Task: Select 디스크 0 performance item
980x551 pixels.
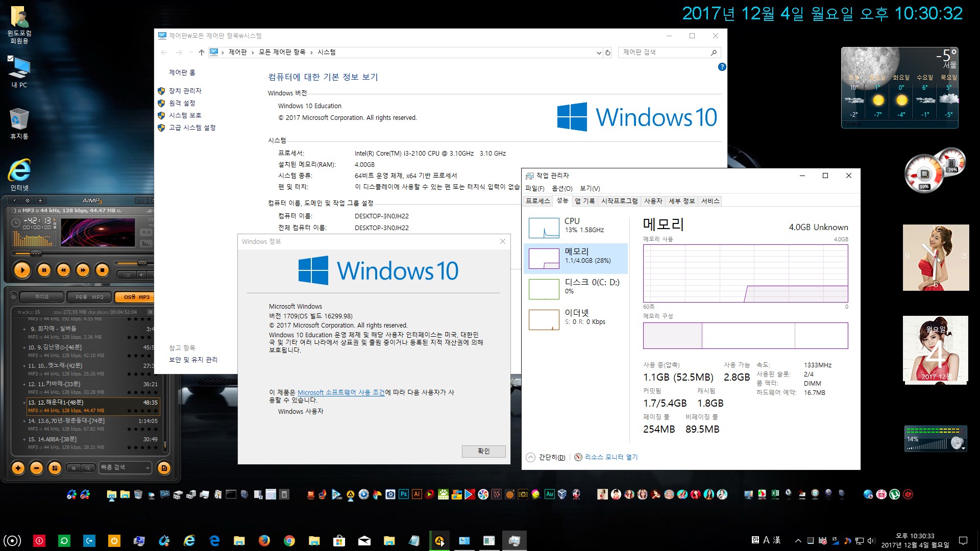Action: [x=576, y=289]
